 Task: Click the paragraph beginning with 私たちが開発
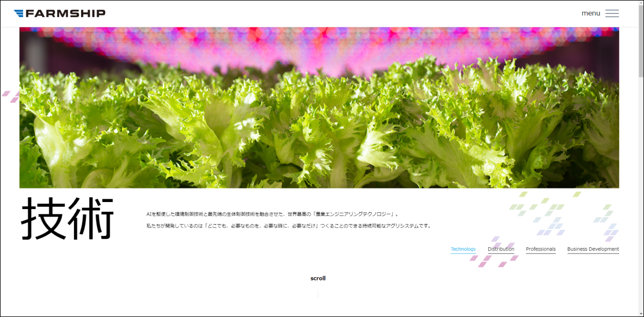pyautogui.click(x=289, y=226)
